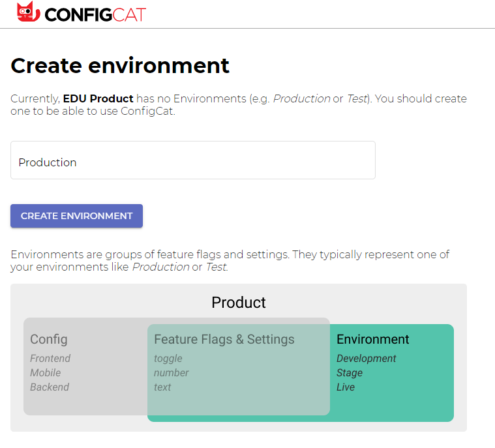Click "Mobile" in the Config box
This screenshot has width=495, height=448.
46,372
